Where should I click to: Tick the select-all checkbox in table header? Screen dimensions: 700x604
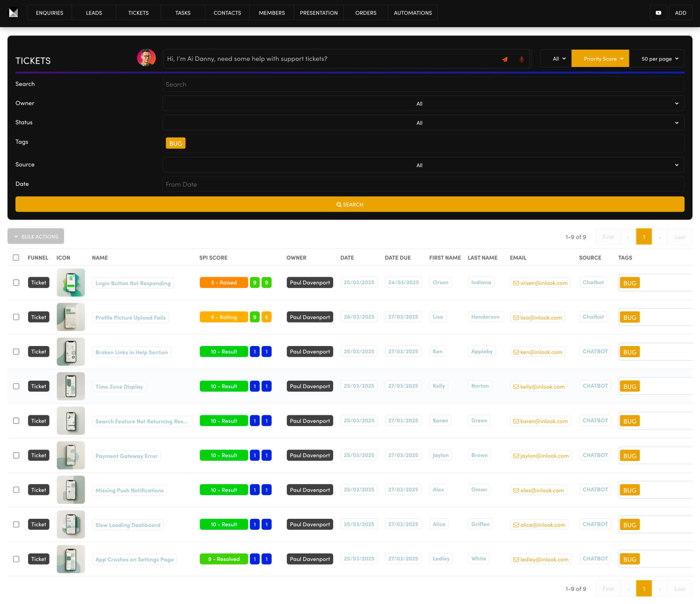16,257
